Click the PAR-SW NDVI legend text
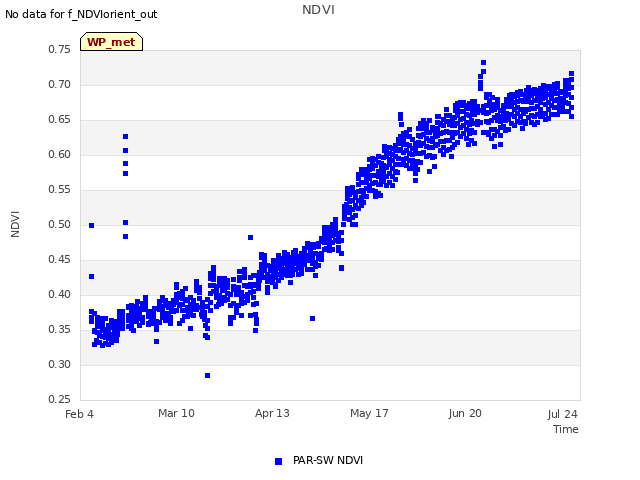Screen dimensions: 640x480 (328, 460)
